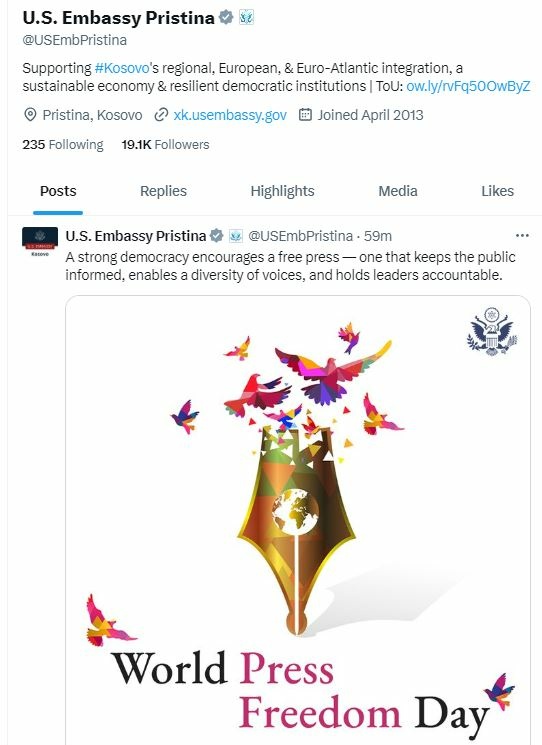Select the Posts tab

58,191
